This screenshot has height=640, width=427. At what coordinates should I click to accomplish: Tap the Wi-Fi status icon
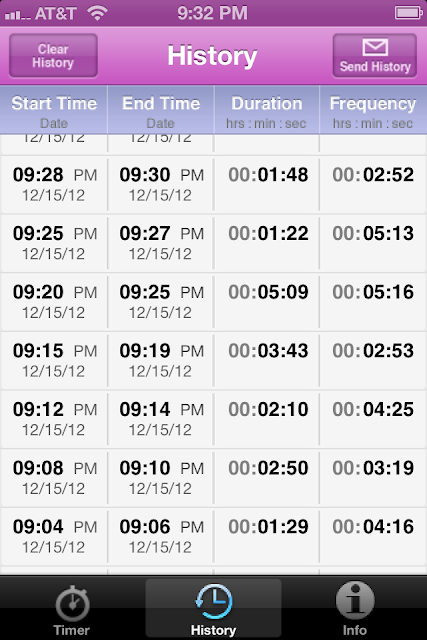click(x=97, y=13)
